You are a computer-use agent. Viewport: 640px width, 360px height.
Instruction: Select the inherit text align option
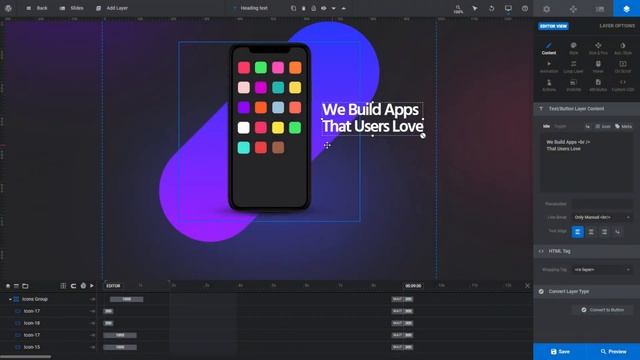(618, 232)
